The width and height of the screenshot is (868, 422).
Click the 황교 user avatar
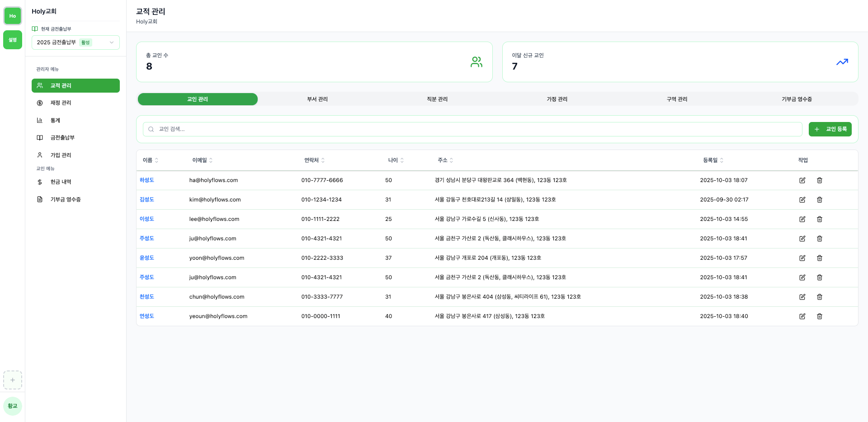(x=13, y=406)
